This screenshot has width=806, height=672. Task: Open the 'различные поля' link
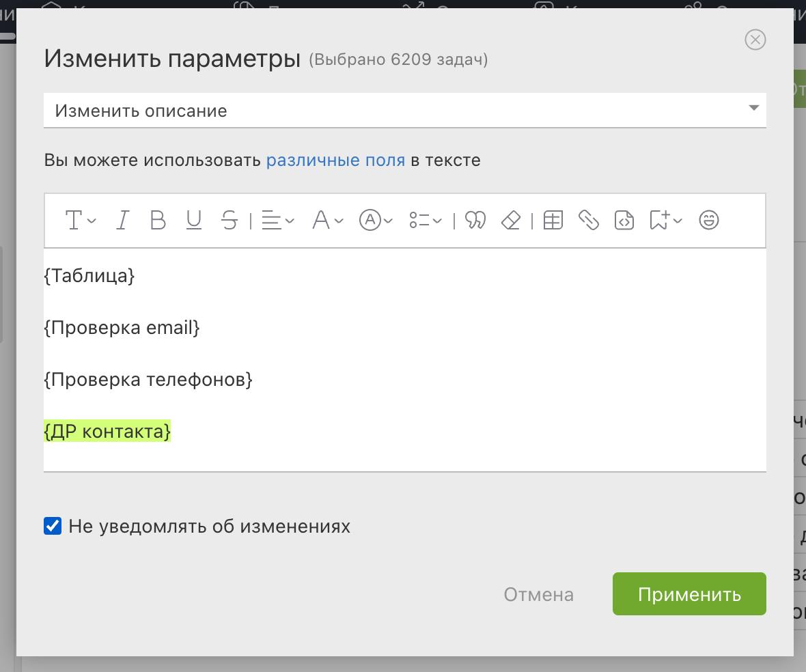coord(335,160)
